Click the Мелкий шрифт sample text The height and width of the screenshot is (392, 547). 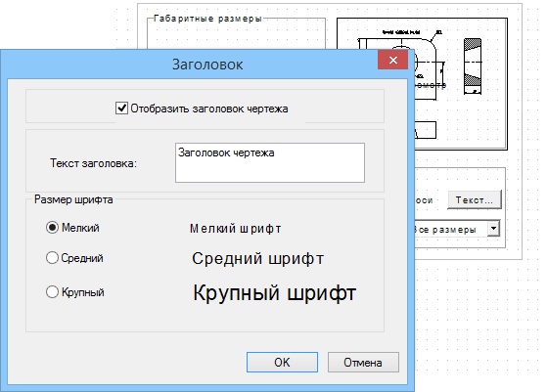click(x=236, y=229)
